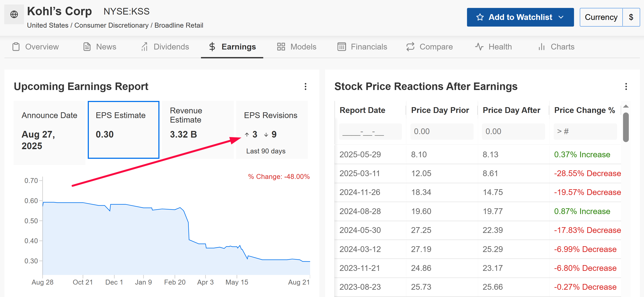This screenshot has height=297, width=644.
Task: Click the 2025-05-29 report date row
Action: [x=478, y=154]
